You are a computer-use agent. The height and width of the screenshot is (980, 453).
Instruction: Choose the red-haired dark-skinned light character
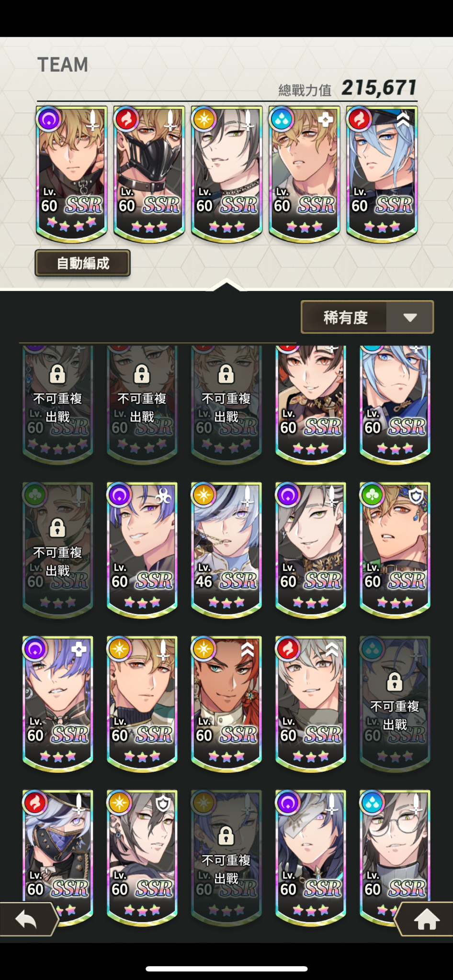[x=226, y=703]
